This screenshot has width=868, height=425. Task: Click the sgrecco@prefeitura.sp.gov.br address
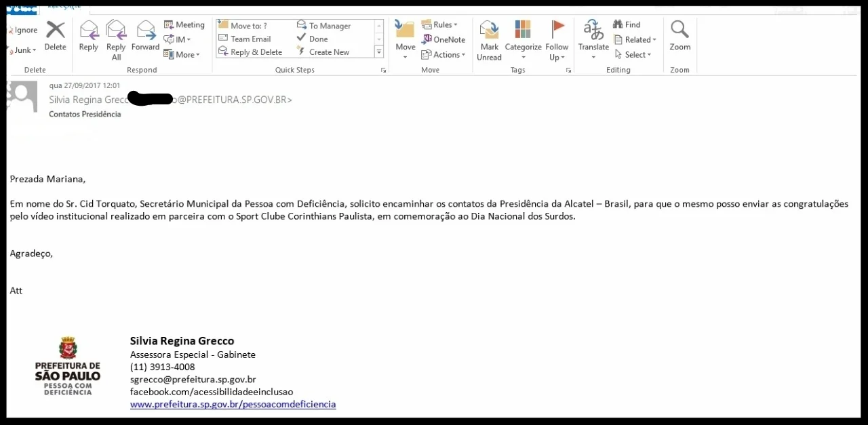(x=193, y=380)
